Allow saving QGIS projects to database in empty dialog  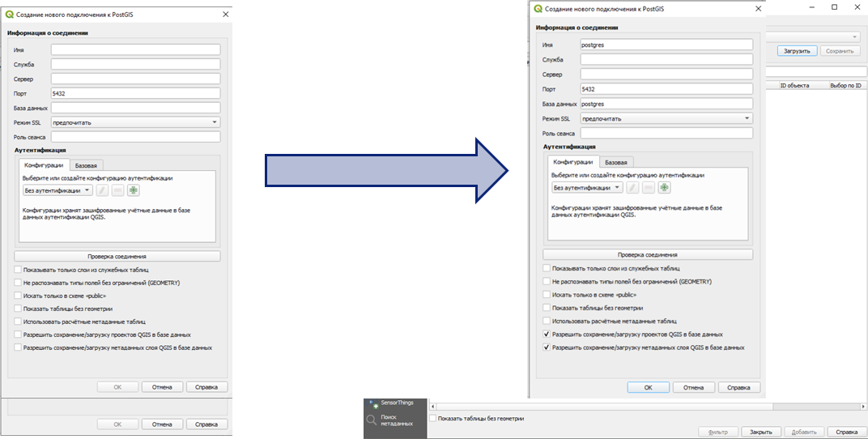(x=18, y=335)
